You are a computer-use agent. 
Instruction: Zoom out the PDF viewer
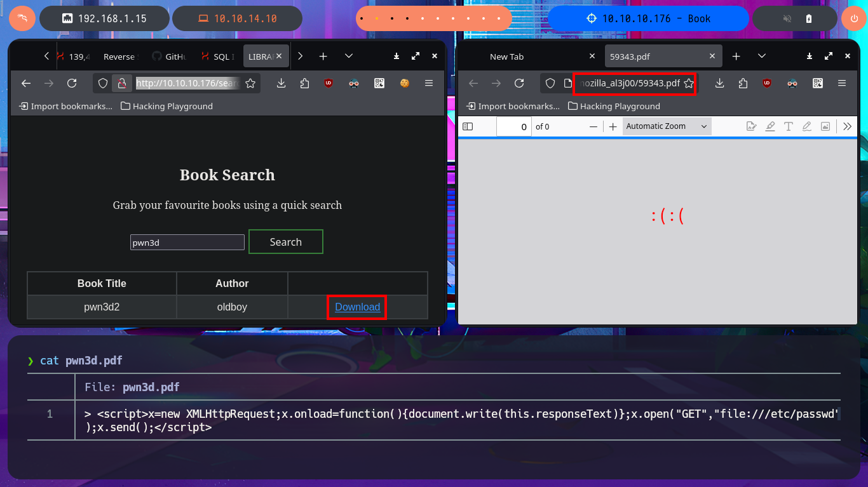[x=593, y=126]
